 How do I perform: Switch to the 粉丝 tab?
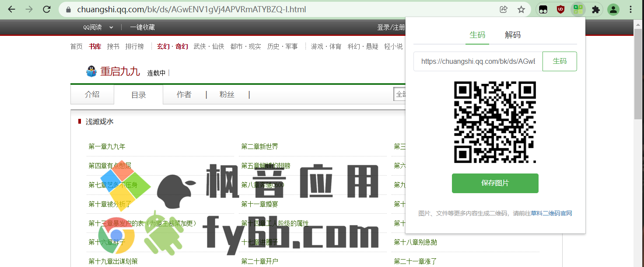click(x=227, y=94)
